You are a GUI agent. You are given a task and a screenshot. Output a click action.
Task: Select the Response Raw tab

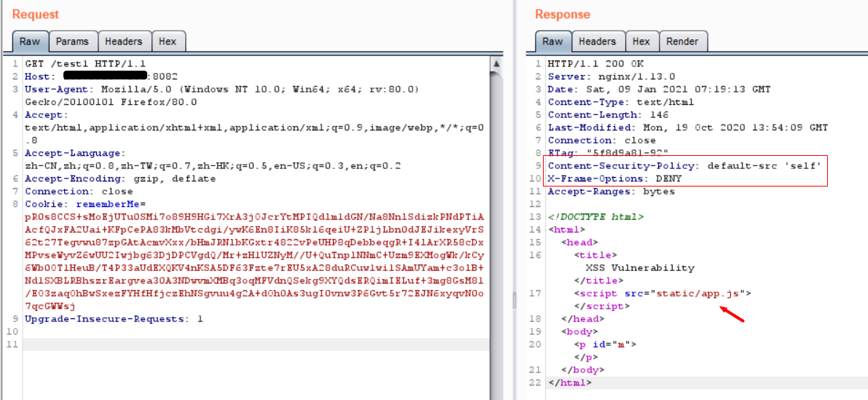[552, 42]
